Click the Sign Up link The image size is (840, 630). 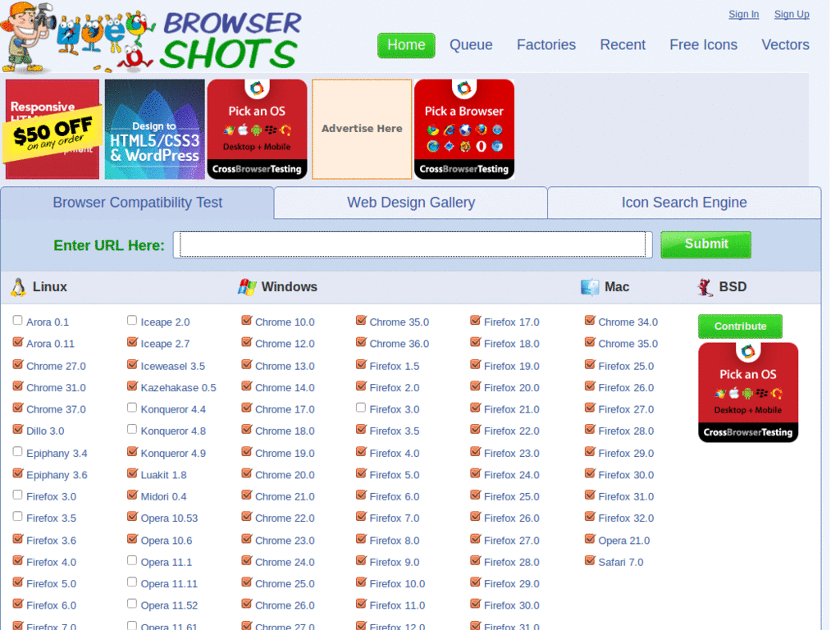(792, 15)
